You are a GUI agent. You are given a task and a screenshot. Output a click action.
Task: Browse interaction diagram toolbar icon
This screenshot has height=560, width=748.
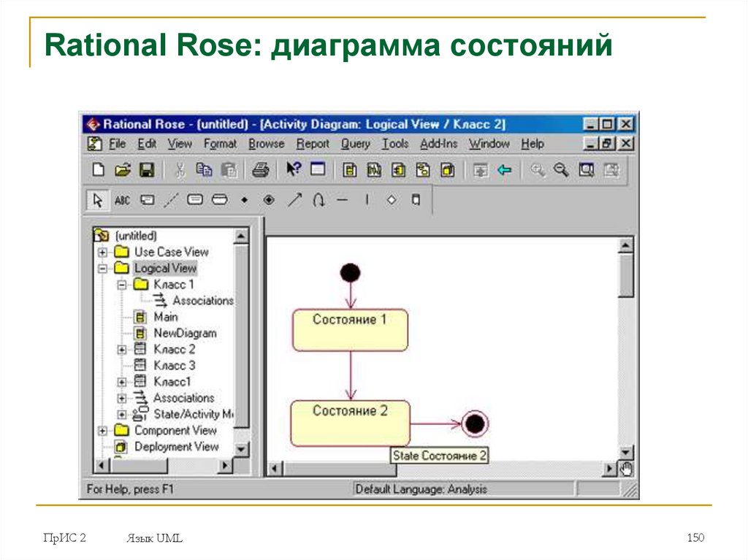point(374,170)
